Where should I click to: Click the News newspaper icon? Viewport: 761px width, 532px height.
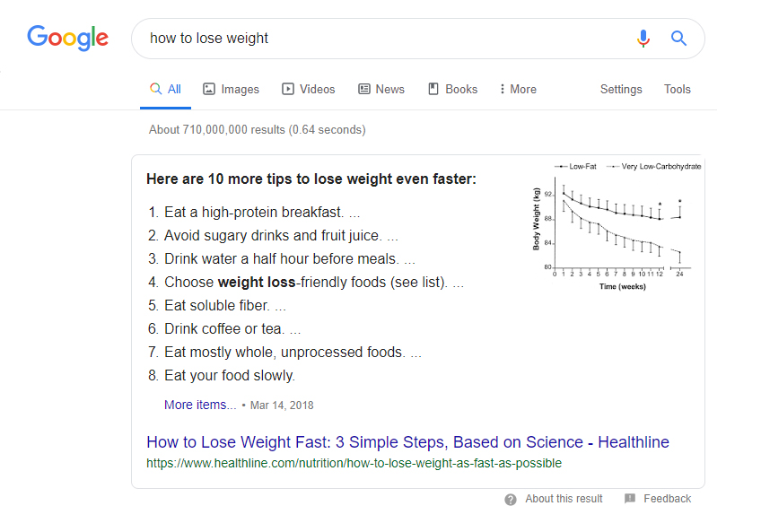(x=364, y=89)
